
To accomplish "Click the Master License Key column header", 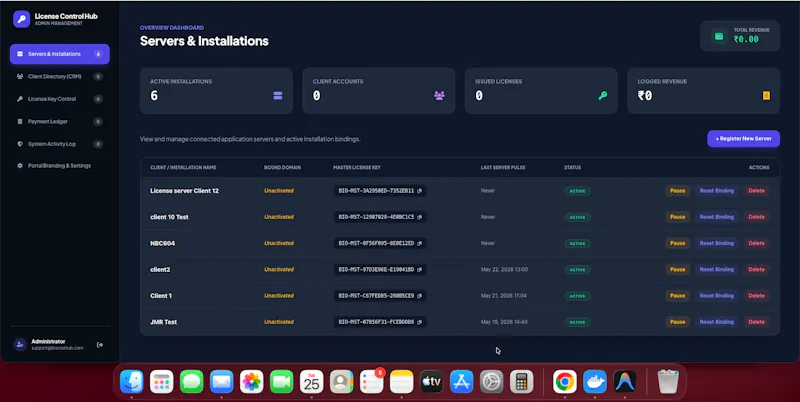I will [x=357, y=167].
